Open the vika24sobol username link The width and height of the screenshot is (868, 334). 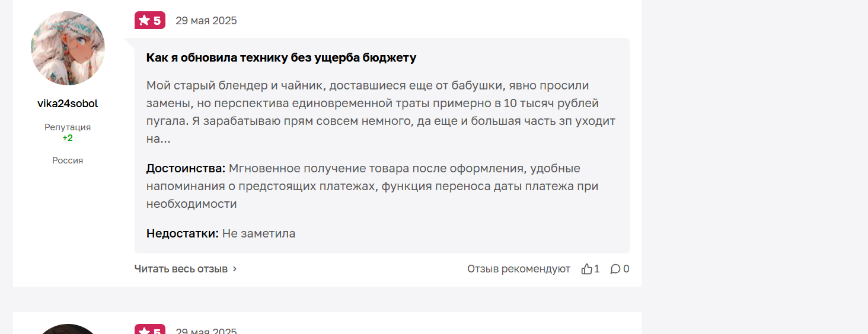click(68, 104)
